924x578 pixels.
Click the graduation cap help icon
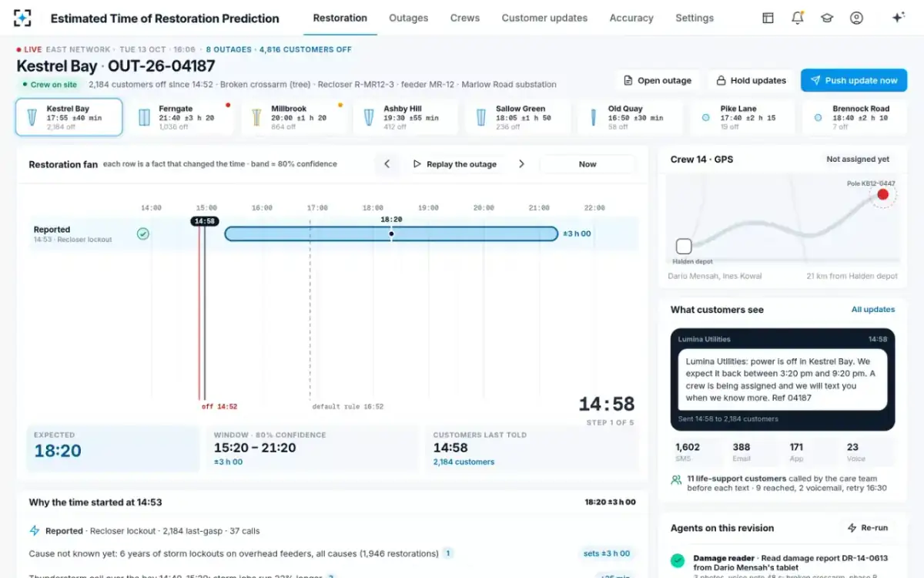pos(827,18)
